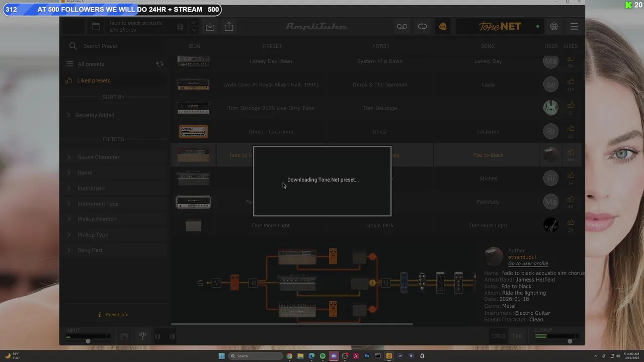
Task: Like the Layla Royal Albert Hall preset
Action: coord(571,82)
